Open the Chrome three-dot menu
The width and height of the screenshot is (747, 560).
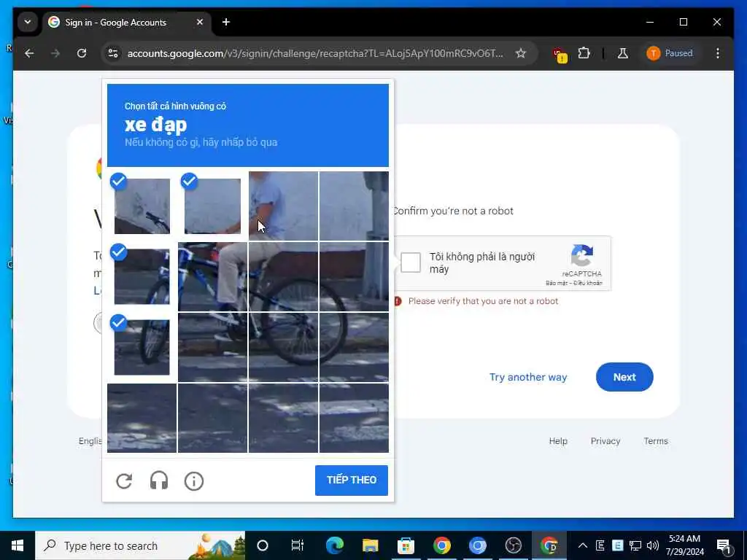(718, 53)
